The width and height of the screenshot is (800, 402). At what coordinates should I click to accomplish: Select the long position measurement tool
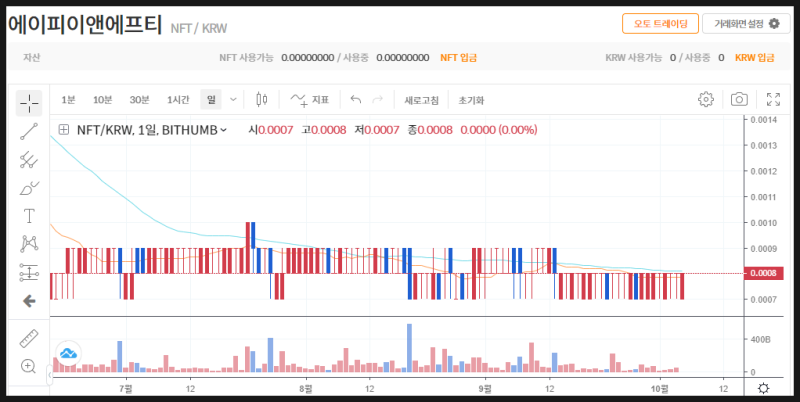(x=29, y=272)
